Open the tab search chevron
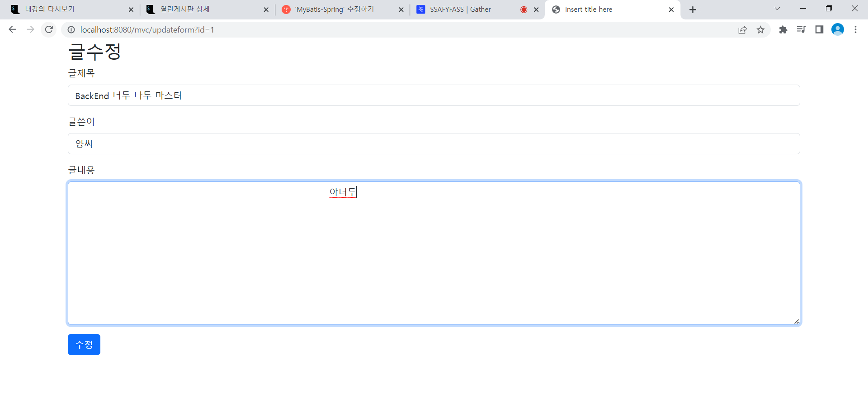The width and height of the screenshot is (868, 414). tap(777, 9)
